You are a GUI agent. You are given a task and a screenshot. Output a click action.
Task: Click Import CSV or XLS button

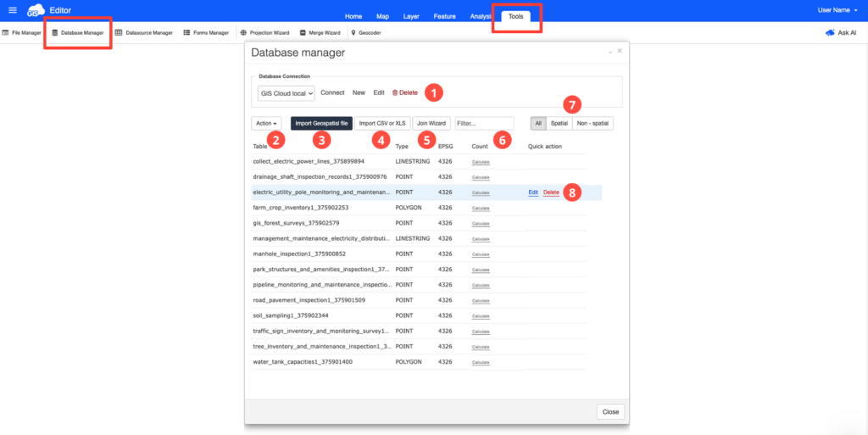click(x=382, y=124)
